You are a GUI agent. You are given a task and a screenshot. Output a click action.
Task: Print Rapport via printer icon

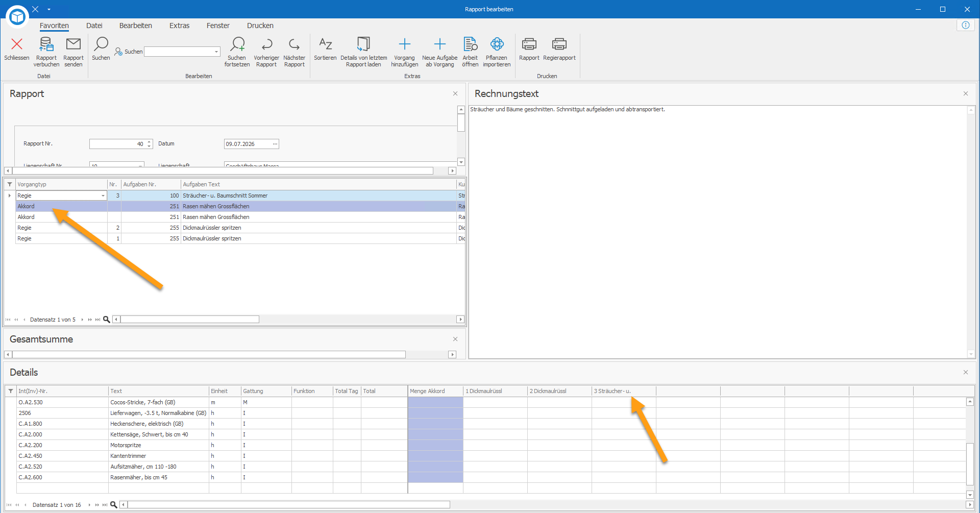[x=529, y=44]
